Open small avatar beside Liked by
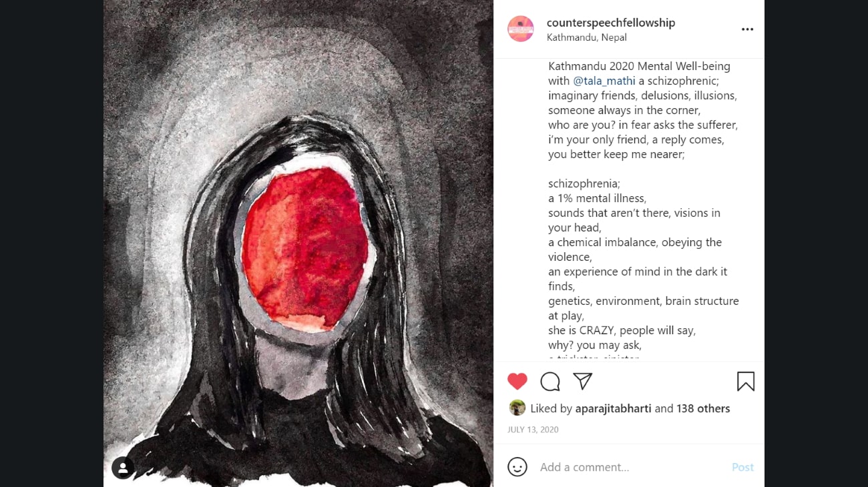This screenshot has height=487, width=868. click(x=517, y=408)
